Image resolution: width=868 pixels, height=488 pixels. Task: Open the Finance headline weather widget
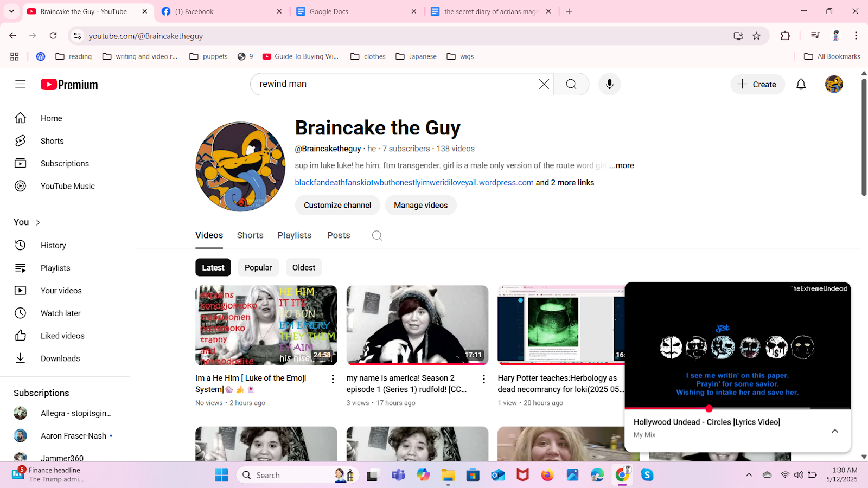coord(49,474)
